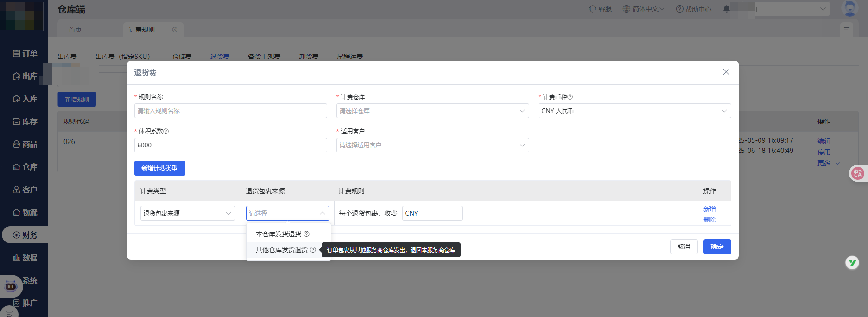The image size is (868, 317).
Task: Open the 计费仓库 dropdown
Action: point(432,111)
